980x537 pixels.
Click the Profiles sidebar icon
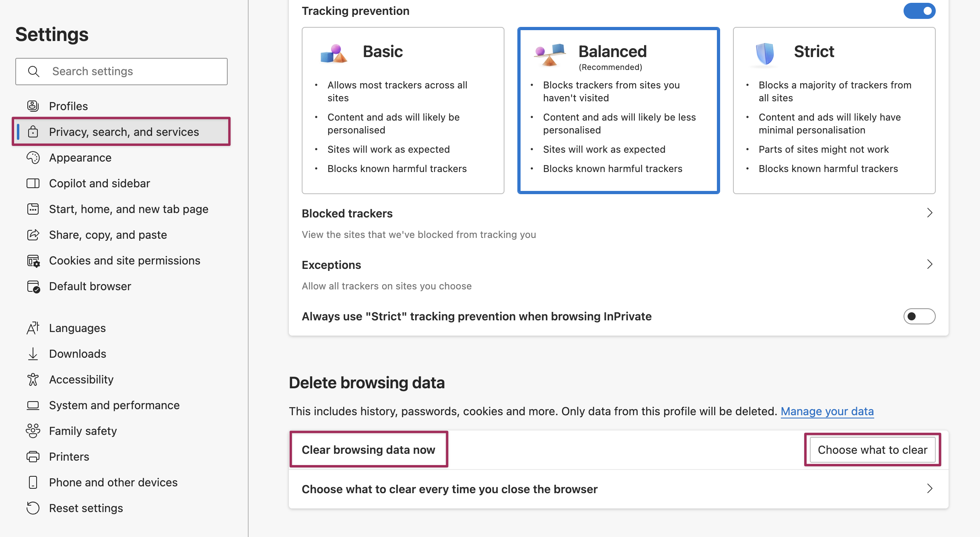[33, 106]
